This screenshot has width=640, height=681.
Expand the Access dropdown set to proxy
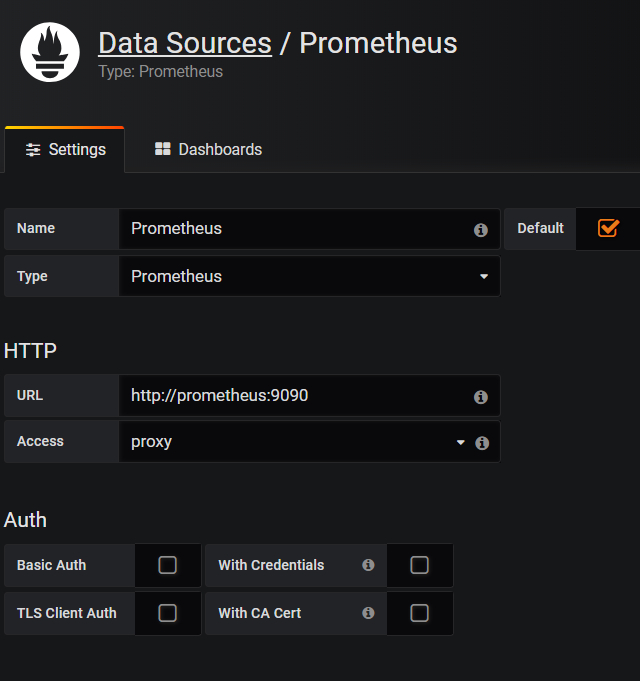(293, 442)
